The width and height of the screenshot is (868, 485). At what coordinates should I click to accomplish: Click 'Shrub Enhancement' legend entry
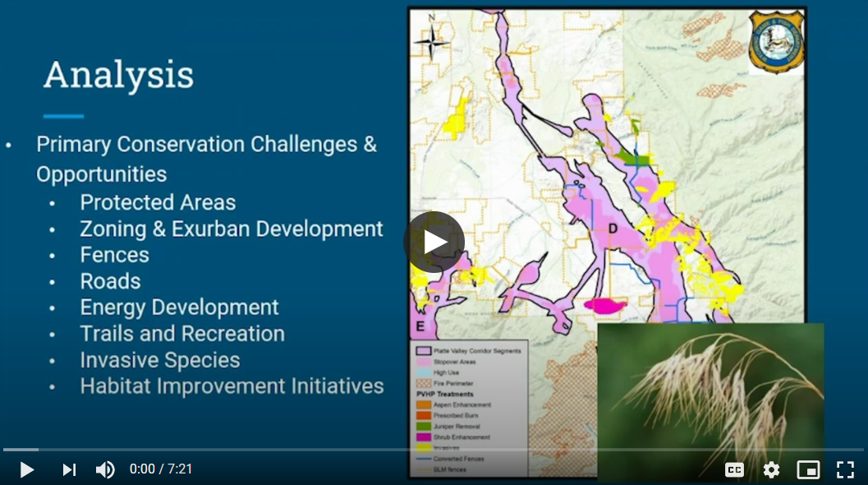point(453,437)
